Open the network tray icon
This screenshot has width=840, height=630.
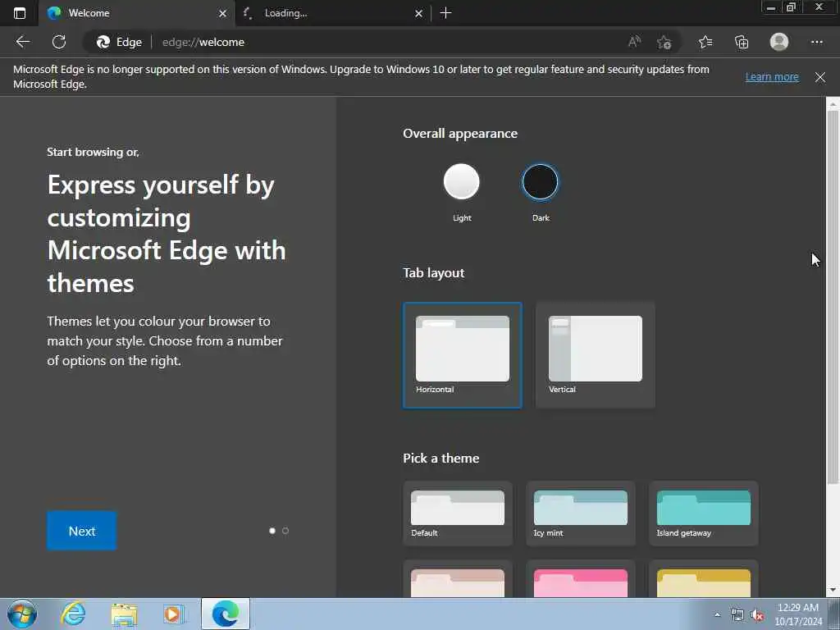point(737,615)
